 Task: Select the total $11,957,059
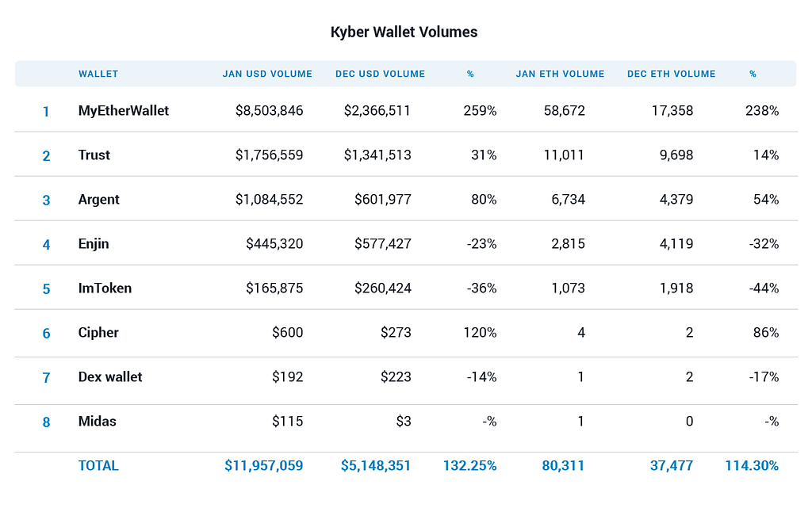click(x=263, y=465)
